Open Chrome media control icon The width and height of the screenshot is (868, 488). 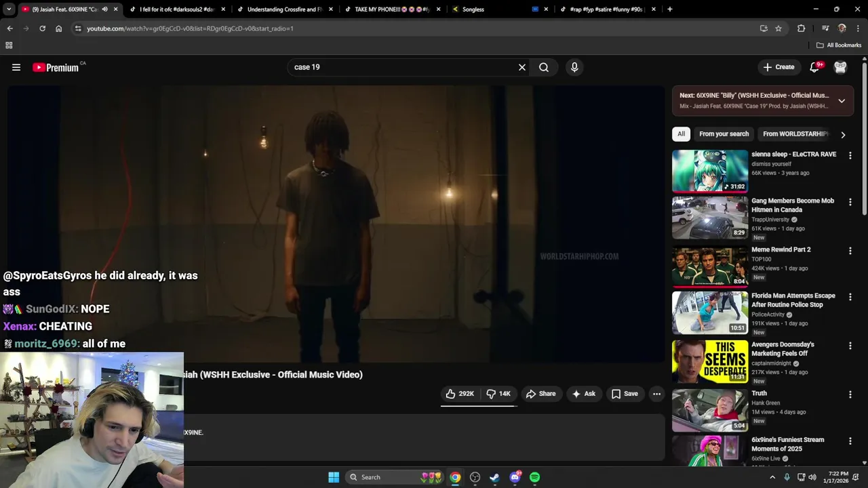point(825,28)
